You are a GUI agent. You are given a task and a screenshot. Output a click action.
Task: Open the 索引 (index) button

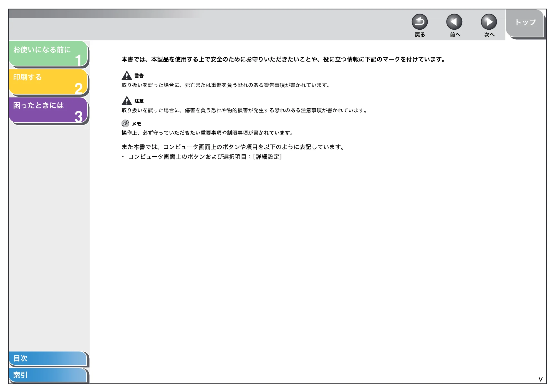click(x=48, y=375)
